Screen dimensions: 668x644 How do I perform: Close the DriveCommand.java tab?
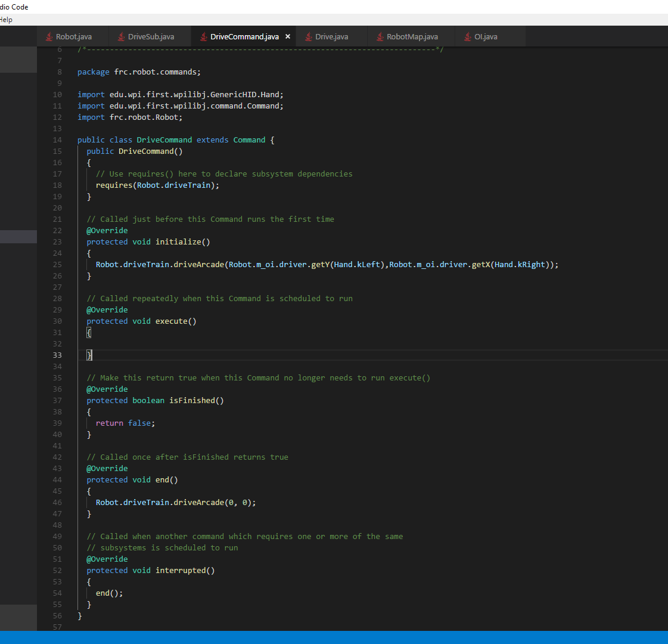click(x=288, y=36)
